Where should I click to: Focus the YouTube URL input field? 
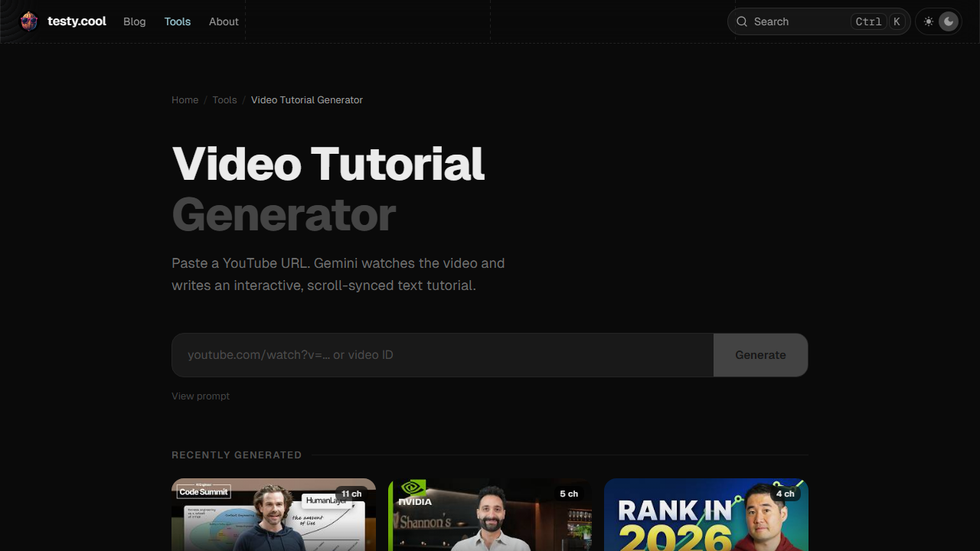click(x=443, y=355)
